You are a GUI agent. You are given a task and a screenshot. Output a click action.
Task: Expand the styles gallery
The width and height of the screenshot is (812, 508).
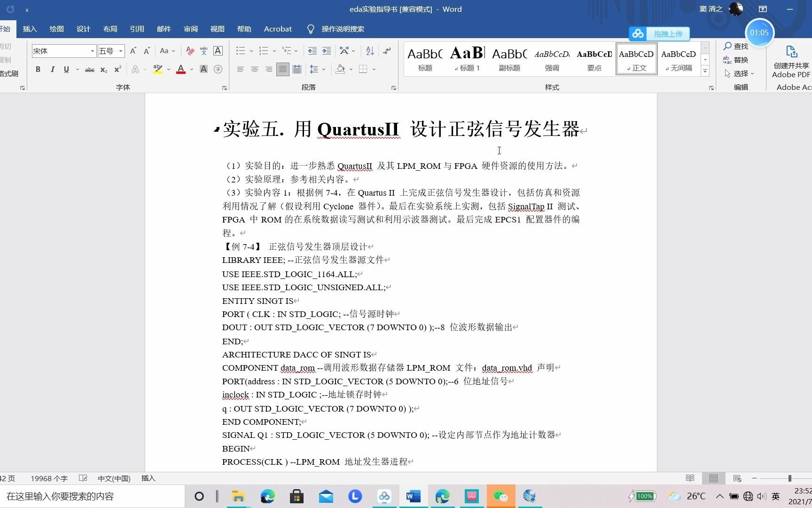[x=705, y=71]
